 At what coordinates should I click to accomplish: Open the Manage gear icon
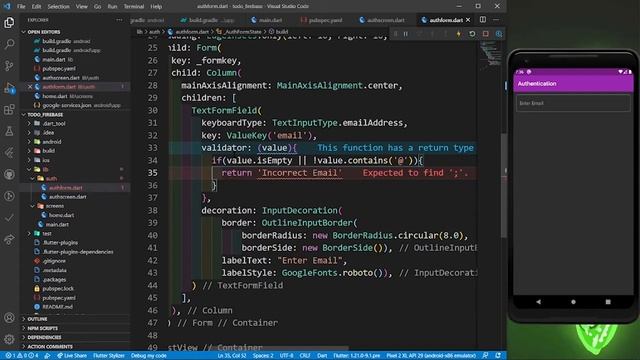(x=9, y=339)
